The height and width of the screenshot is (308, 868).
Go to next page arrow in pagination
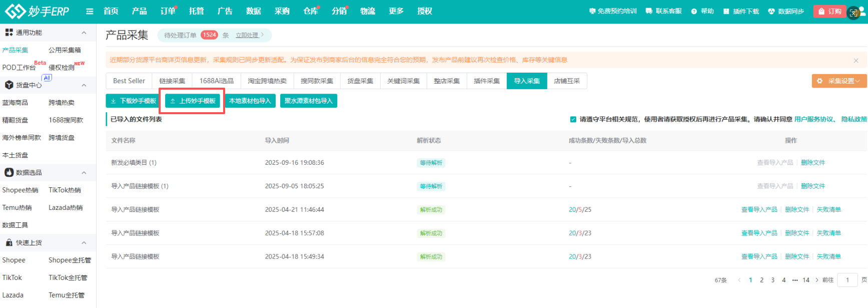(x=817, y=280)
